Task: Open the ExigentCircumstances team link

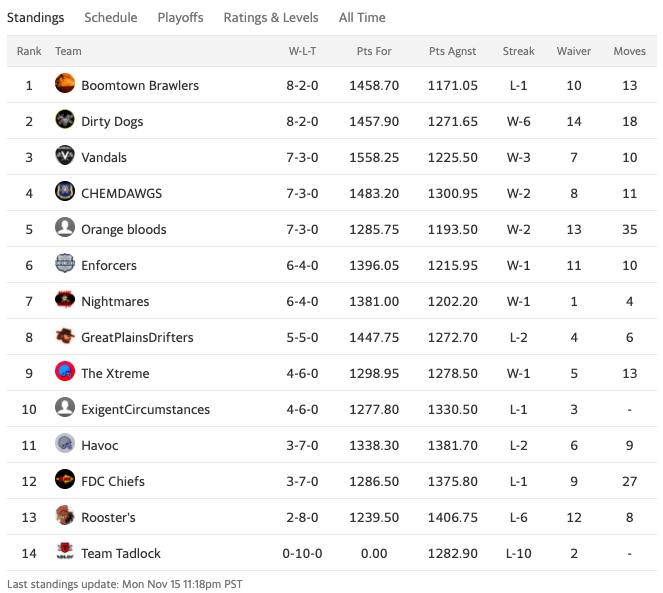Action: click(145, 409)
